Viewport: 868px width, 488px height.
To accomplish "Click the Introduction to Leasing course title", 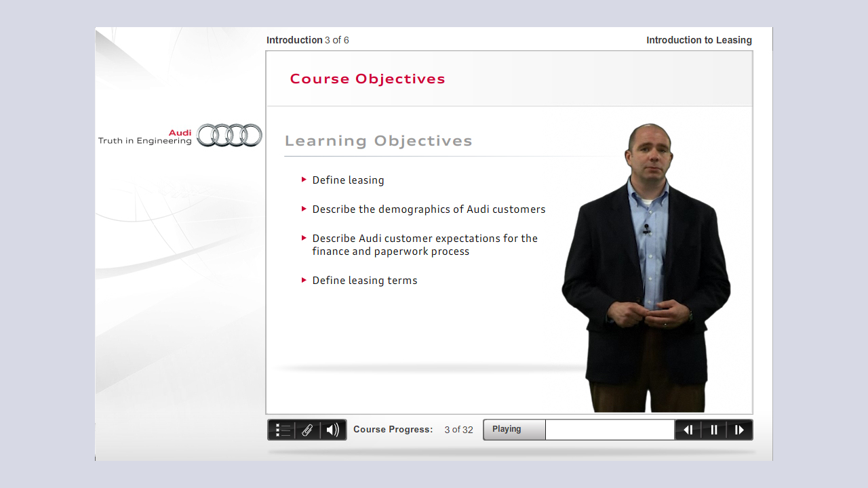I will click(x=699, y=40).
